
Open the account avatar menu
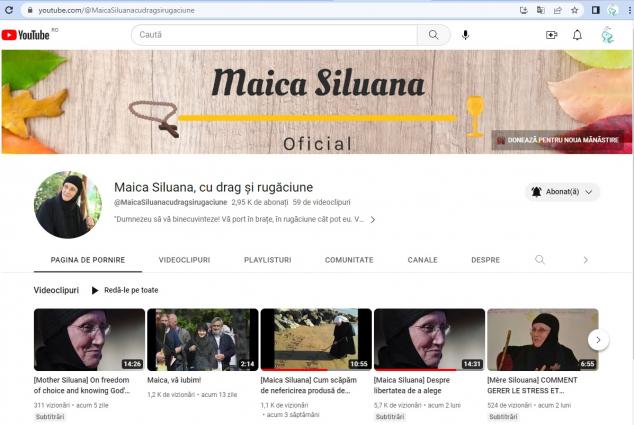click(607, 35)
